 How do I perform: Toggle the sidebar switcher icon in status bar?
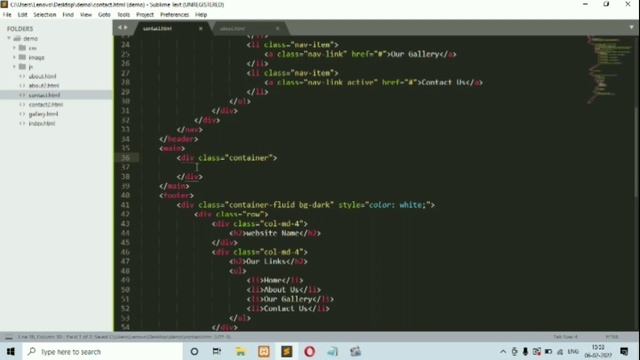9,337
